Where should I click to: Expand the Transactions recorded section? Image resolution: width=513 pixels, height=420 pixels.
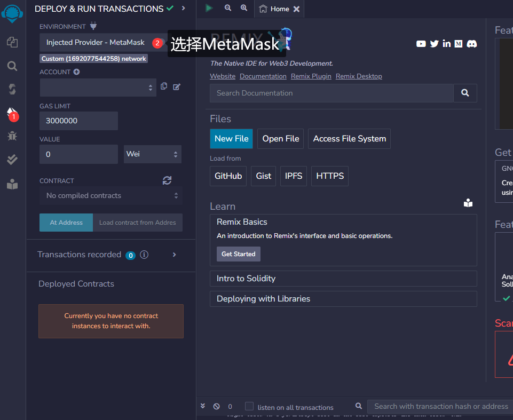pyautogui.click(x=175, y=255)
